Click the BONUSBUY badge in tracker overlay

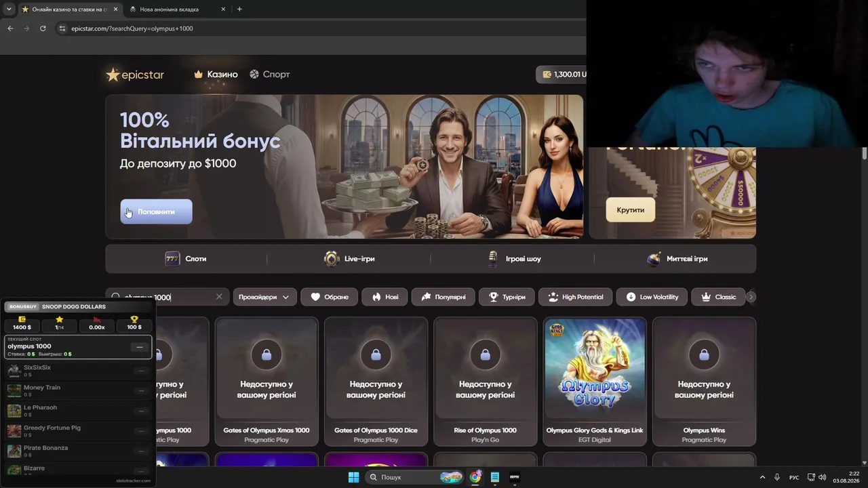[x=23, y=307]
